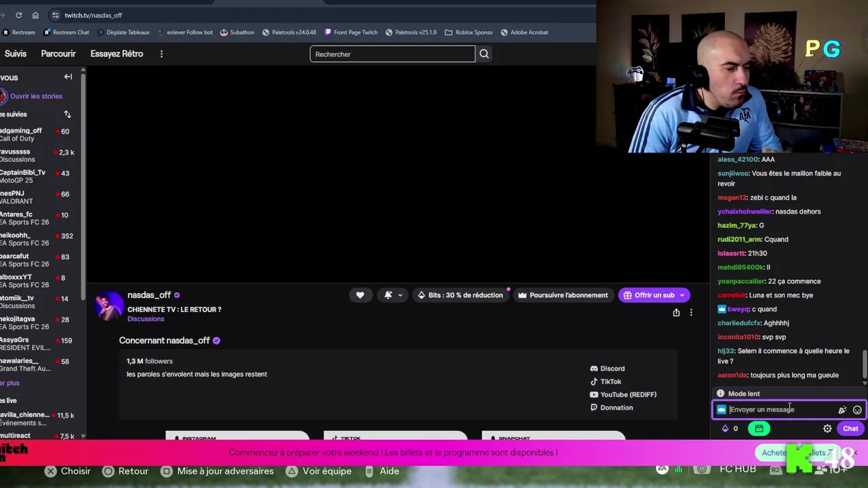This screenshot has height=488, width=868.
Task: Open chat settings gear
Action: click(827, 428)
